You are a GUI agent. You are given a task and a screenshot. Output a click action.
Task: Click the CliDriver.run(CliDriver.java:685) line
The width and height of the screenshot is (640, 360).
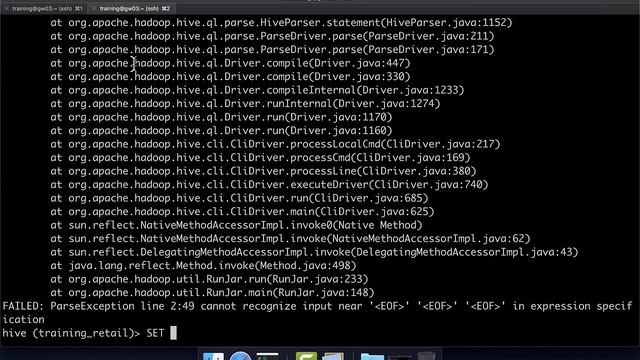239,198
